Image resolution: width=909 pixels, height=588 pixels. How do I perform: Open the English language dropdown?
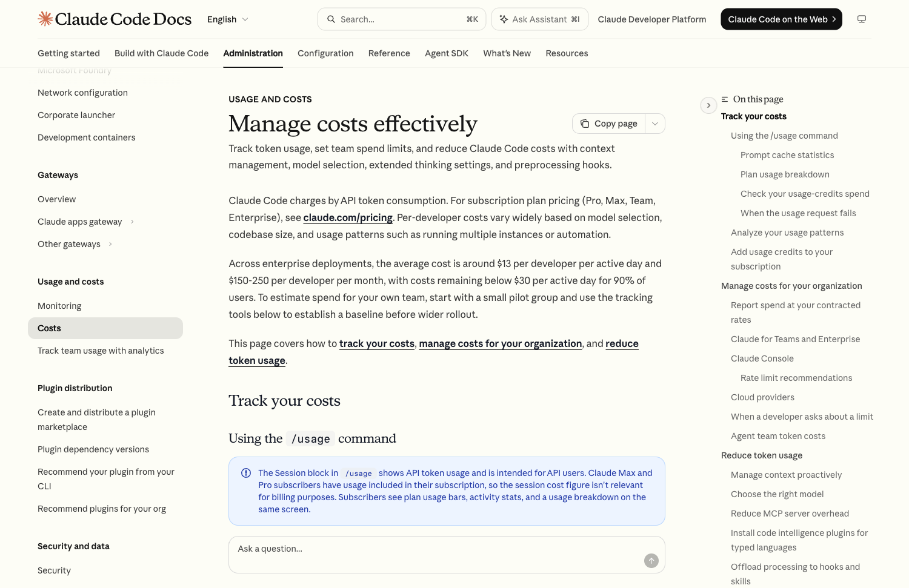click(228, 19)
